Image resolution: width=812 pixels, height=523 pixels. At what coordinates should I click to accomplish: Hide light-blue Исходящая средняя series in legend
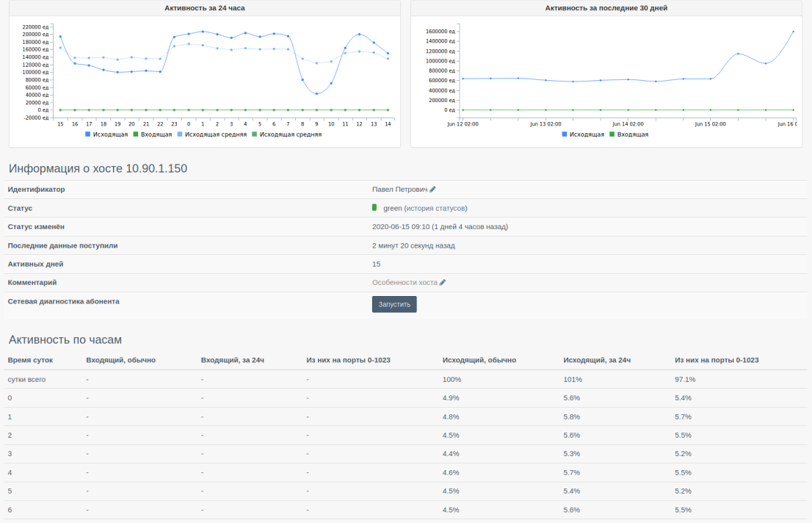211,134
